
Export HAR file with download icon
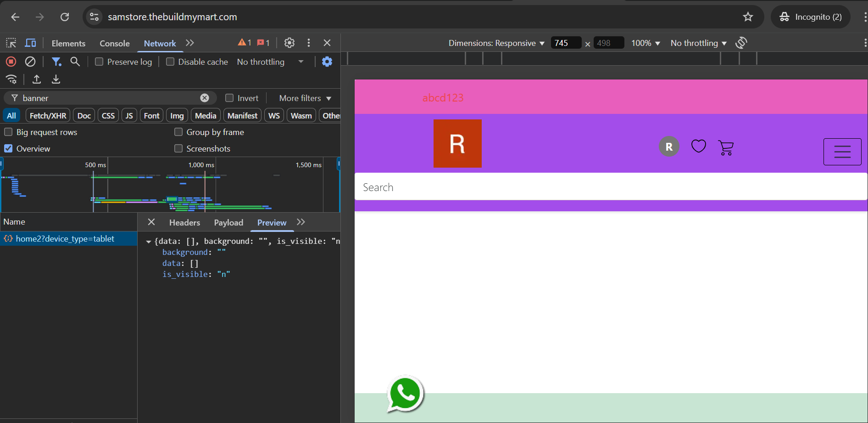56,79
